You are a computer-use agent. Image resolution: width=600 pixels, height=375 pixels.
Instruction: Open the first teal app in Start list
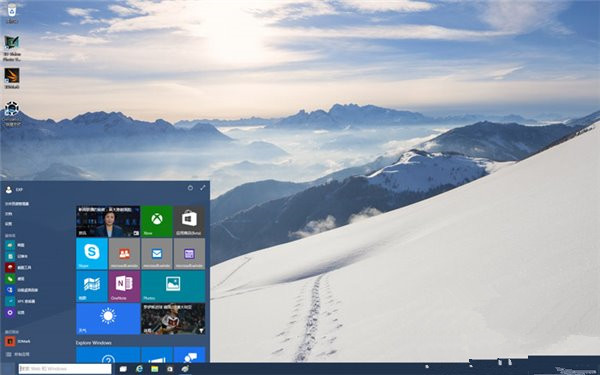(x=15, y=245)
